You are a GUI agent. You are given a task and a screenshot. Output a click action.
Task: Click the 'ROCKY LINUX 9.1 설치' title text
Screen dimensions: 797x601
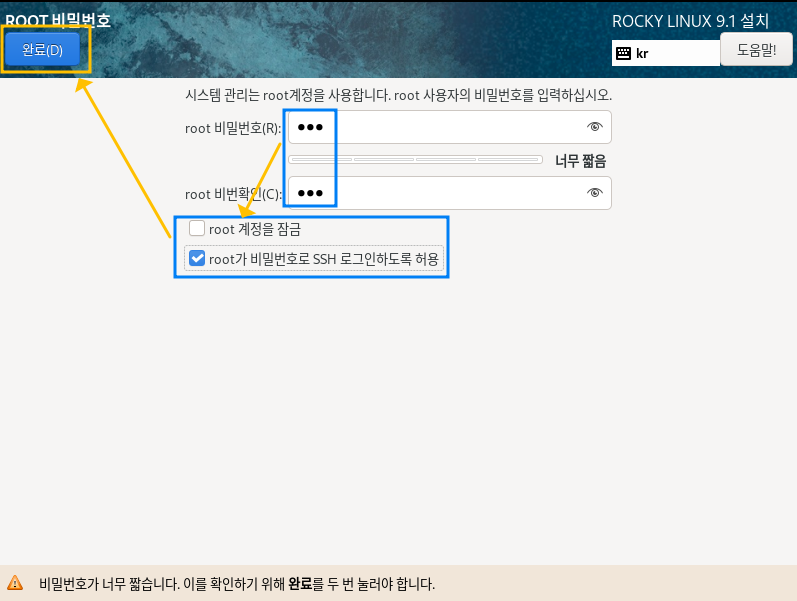click(690, 21)
